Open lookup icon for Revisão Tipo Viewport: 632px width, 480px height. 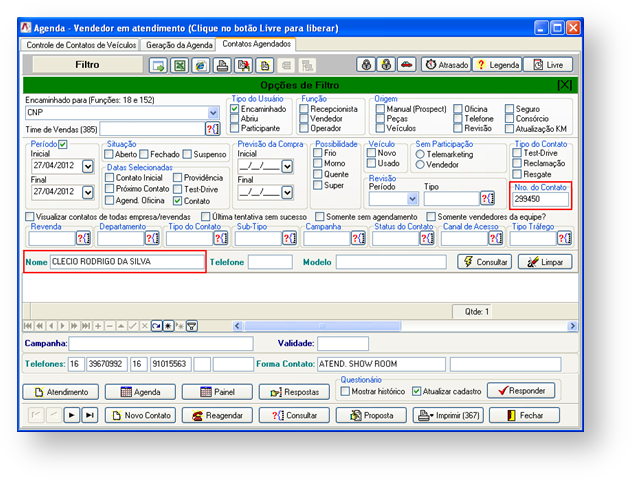click(x=487, y=198)
